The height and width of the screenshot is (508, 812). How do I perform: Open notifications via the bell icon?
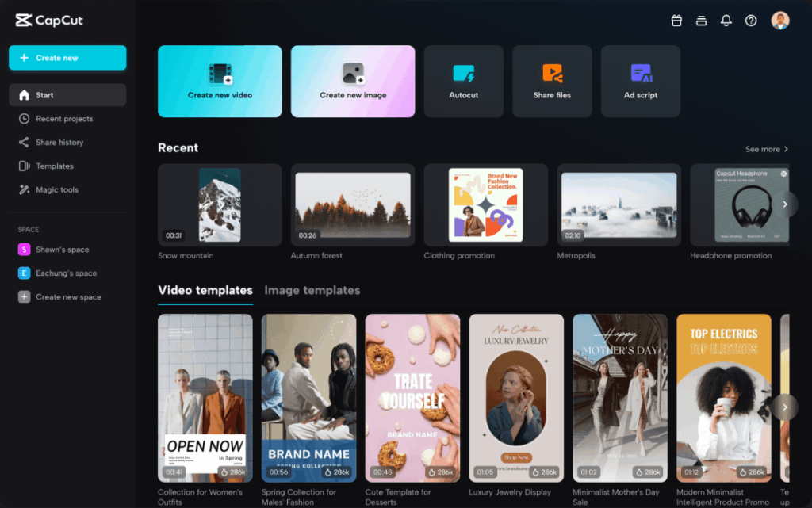coord(726,21)
